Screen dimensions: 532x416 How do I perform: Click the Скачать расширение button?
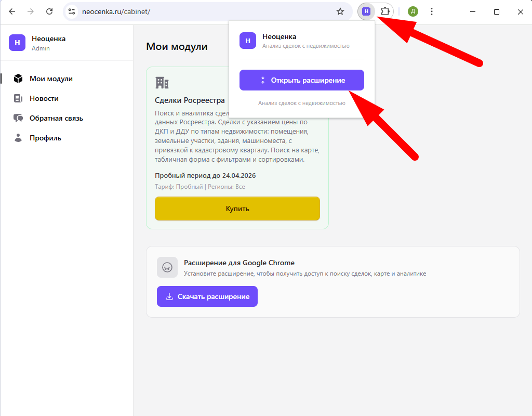coord(207,296)
